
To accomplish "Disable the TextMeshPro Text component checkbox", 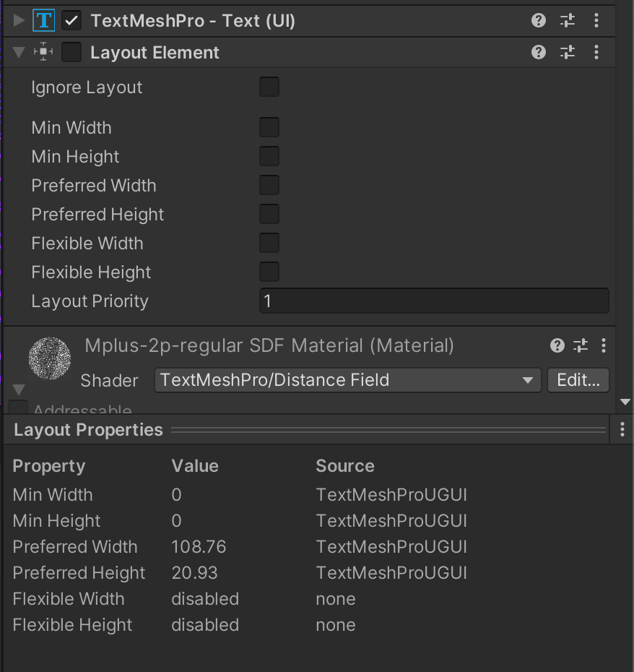I will [71, 21].
